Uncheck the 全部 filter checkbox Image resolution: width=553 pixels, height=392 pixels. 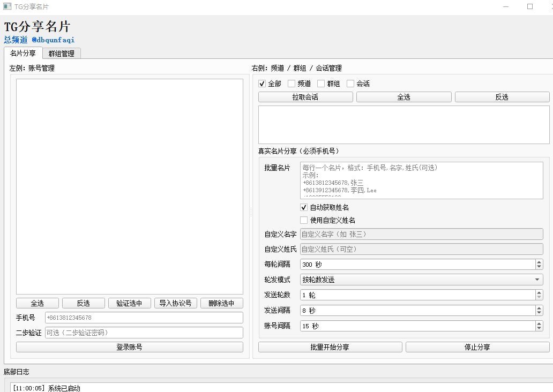click(x=262, y=84)
